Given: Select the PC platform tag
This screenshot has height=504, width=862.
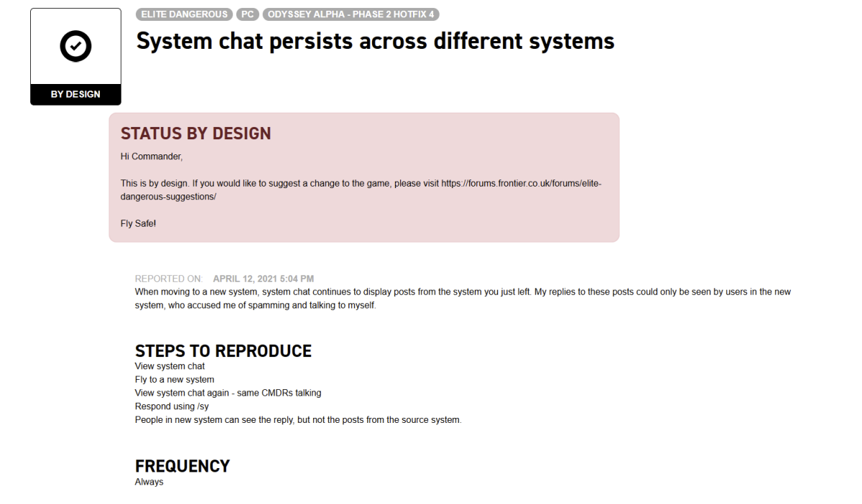Looking at the screenshot, I should (x=248, y=14).
